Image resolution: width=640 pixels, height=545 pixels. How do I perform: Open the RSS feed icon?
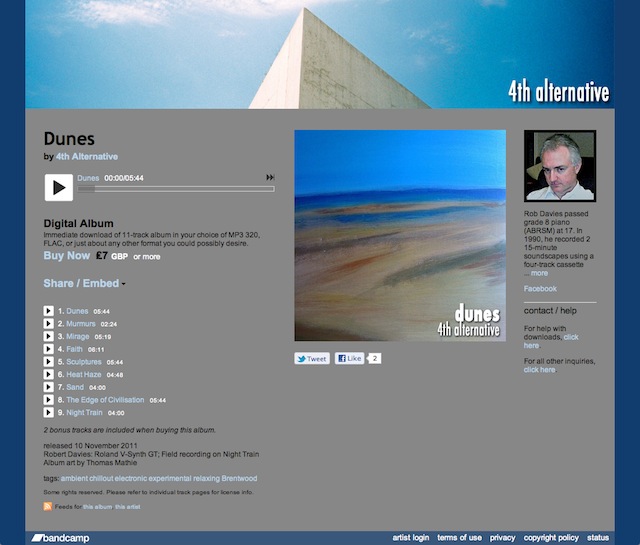point(48,506)
